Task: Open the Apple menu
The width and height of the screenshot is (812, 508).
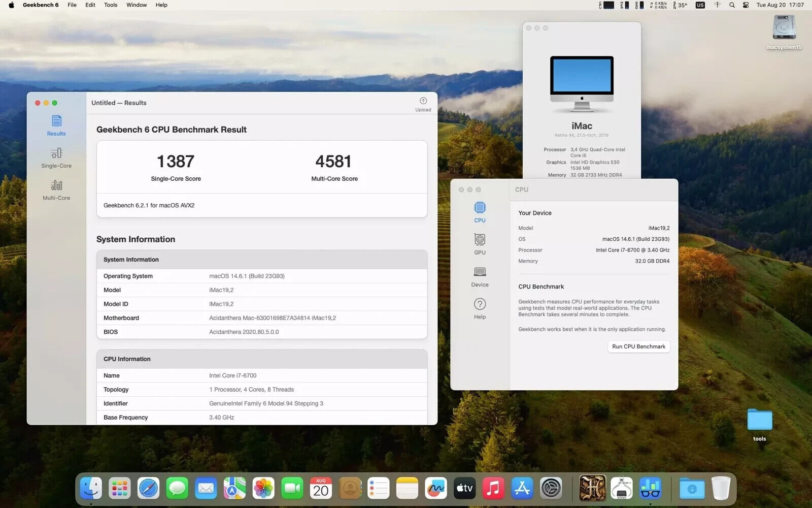Action: [11, 5]
